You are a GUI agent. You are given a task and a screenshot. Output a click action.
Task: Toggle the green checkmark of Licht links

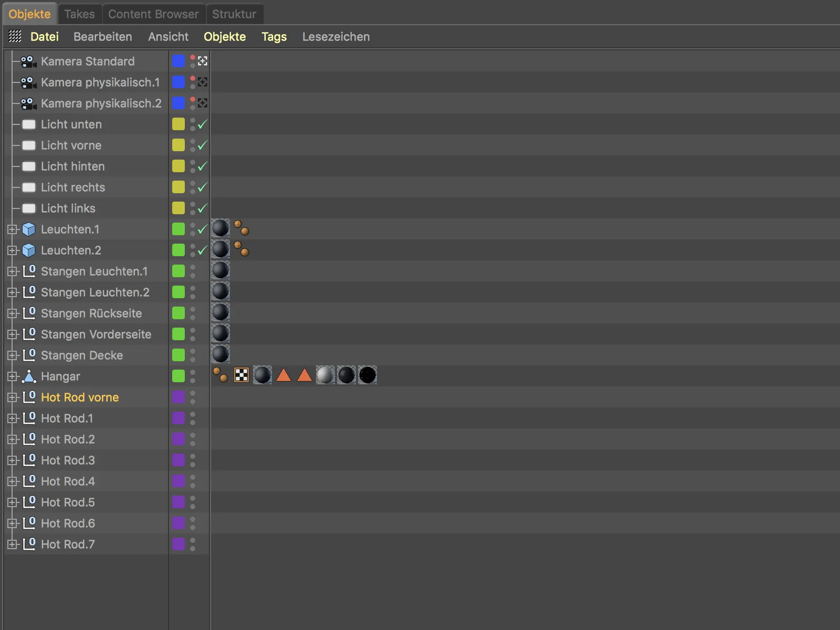click(x=203, y=208)
